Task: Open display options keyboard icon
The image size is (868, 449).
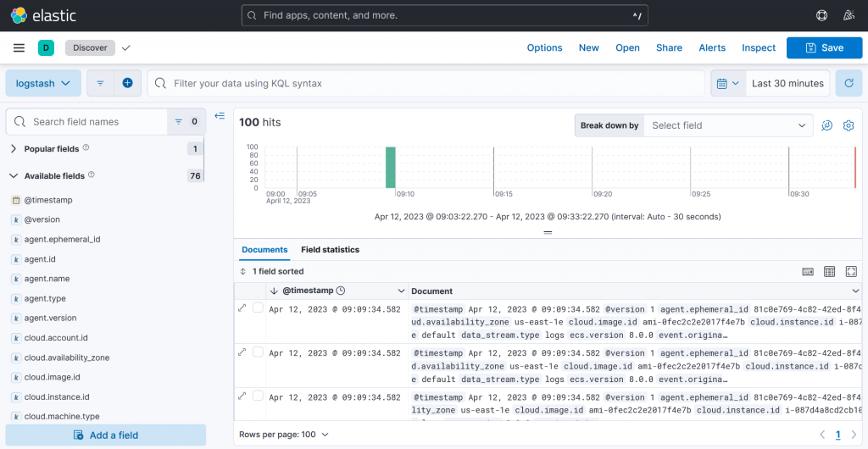Action: pyautogui.click(x=808, y=271)
